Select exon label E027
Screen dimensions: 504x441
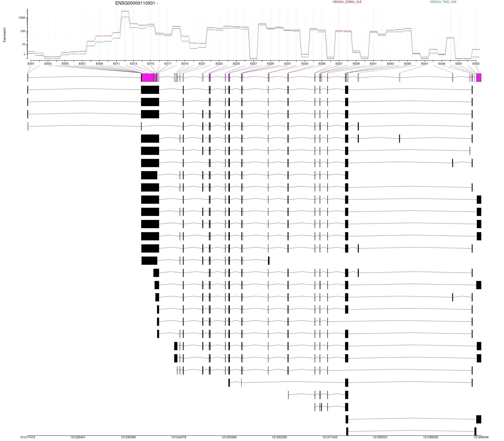[253, 64]
